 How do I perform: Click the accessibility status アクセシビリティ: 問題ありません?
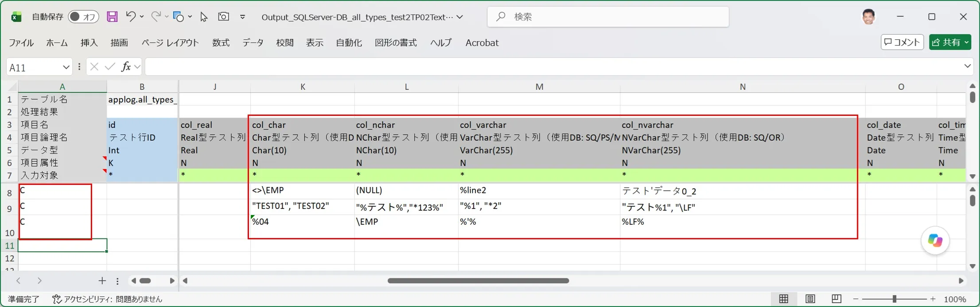pos(107,299)
